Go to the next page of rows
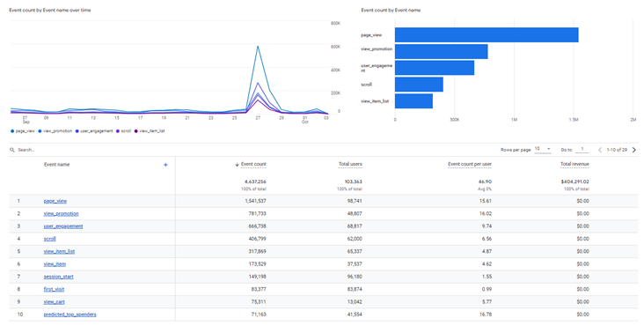 634,150
